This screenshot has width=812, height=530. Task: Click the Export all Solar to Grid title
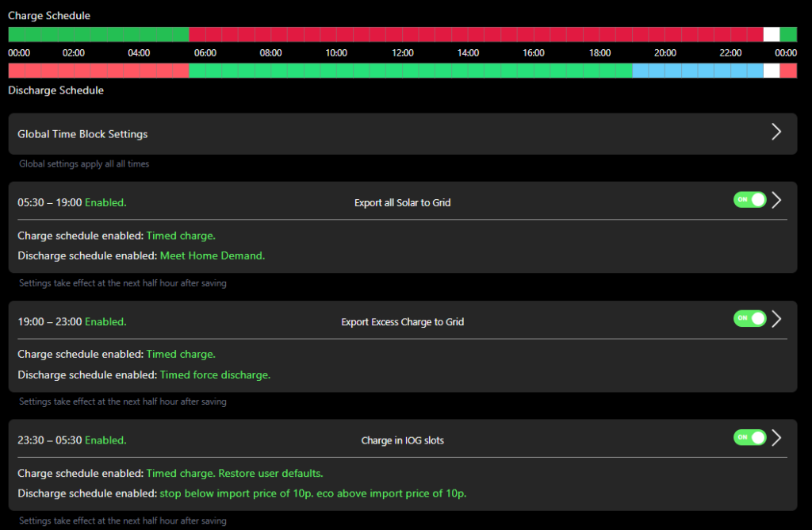pyautogui.click(x=402, y=203)
